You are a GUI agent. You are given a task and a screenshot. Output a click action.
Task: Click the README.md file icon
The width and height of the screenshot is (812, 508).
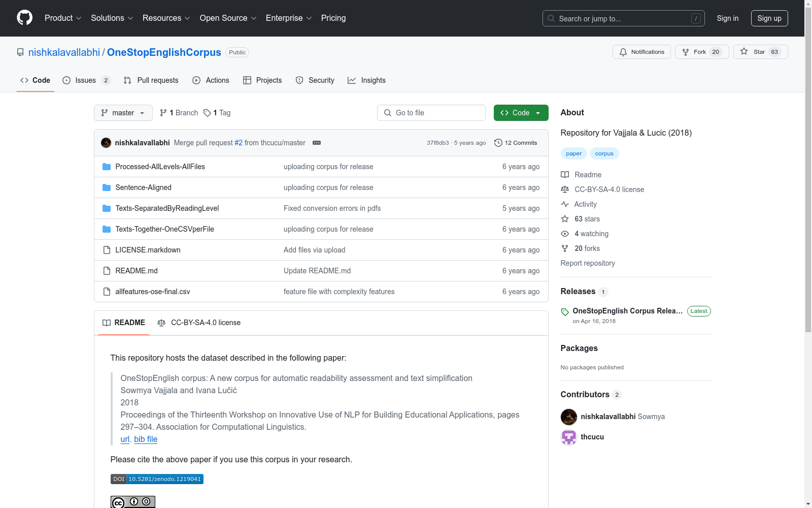107,271
